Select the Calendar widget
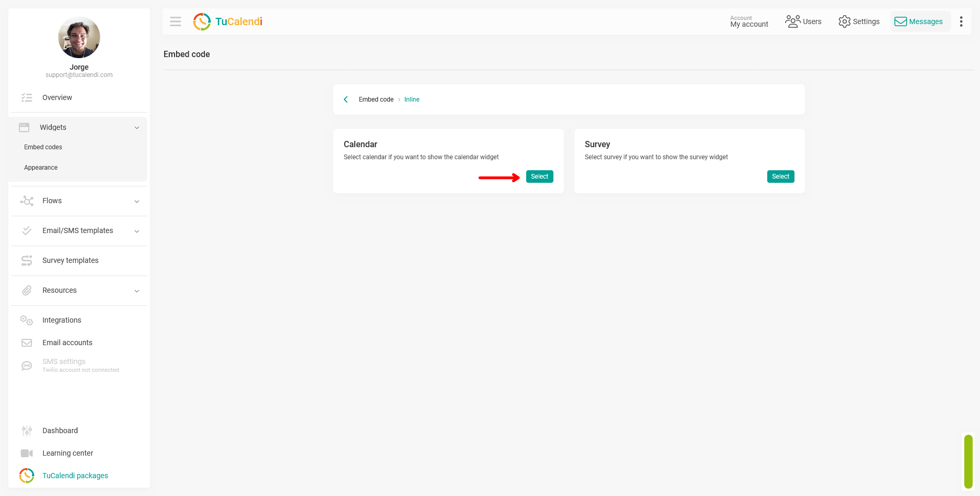This screenshot has height=496, width=980. (539, 177)
